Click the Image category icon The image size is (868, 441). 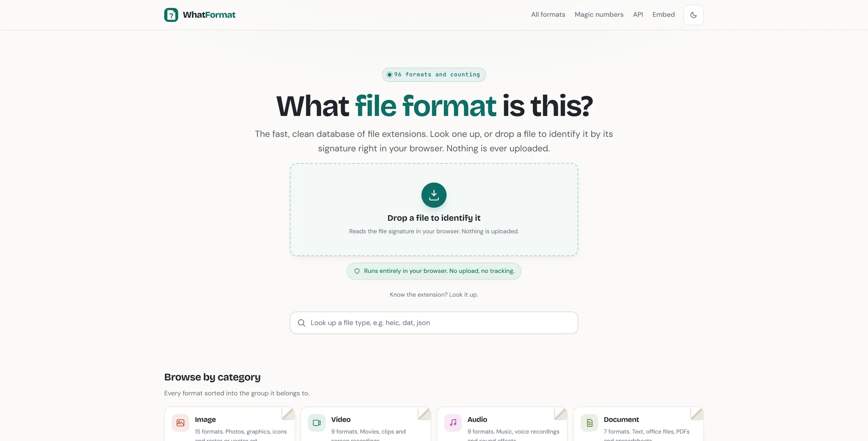point(180,423)
